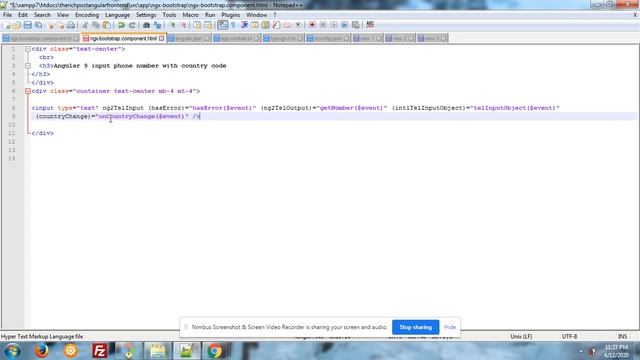Close the ngx-bootstrap.component.html tab

click(161, 38)
